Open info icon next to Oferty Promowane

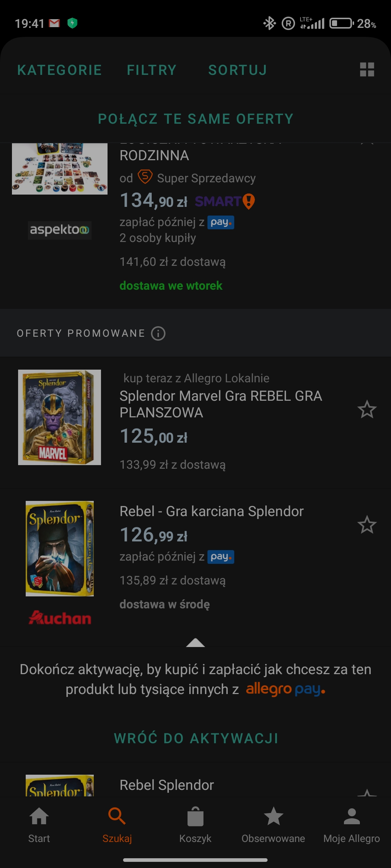pyautogui.click(x=158, y=333)
